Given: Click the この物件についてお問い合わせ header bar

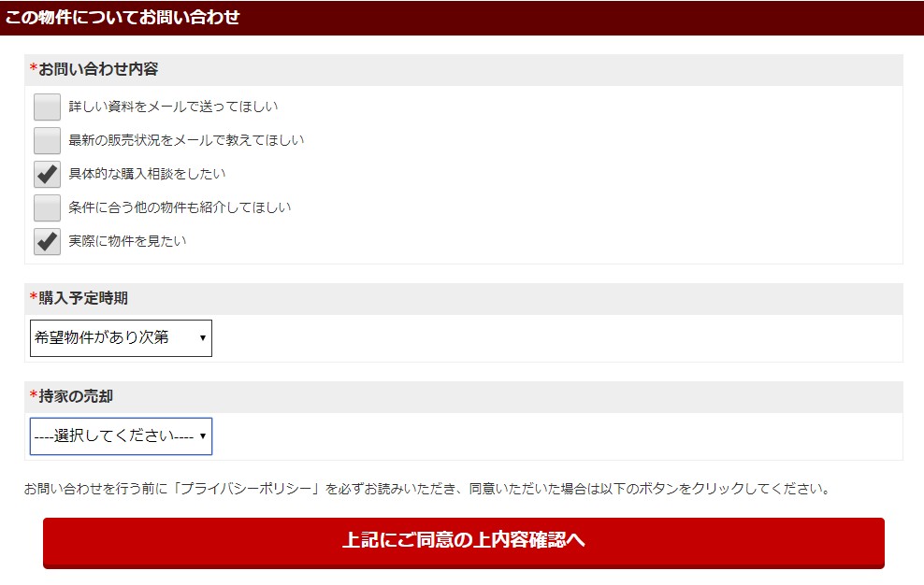Looking at the screenshot, I should [462, 18].
